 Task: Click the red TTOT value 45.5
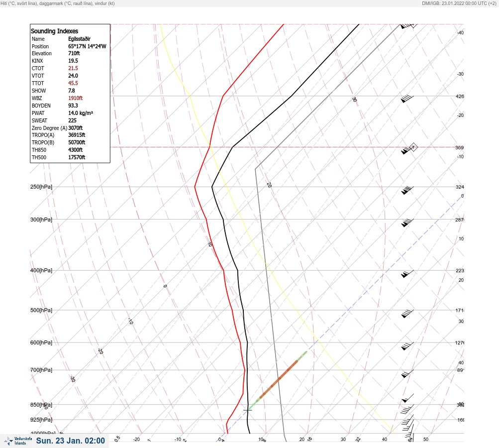(x=73, y=83)
